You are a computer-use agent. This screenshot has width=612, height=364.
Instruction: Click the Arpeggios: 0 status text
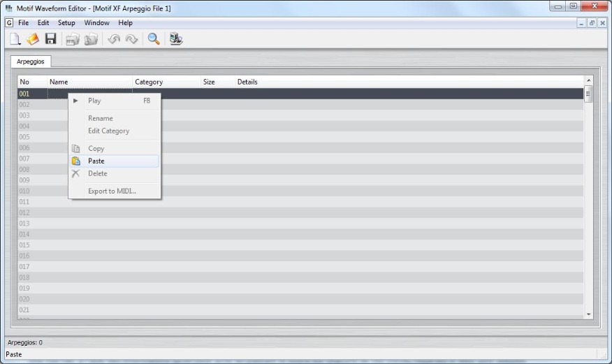click(x=25, y=342)
